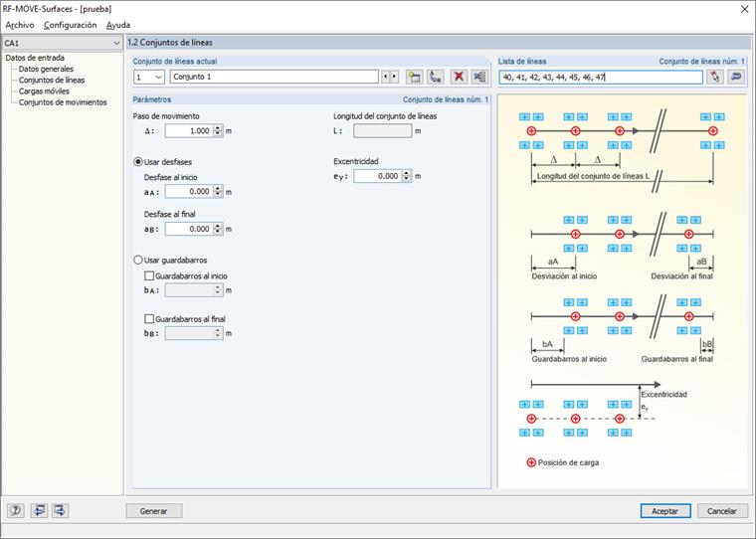The width and height of the screenshot is (756, 539).
Task: Open the CA1 case dropdown
Action: point(116,43)
